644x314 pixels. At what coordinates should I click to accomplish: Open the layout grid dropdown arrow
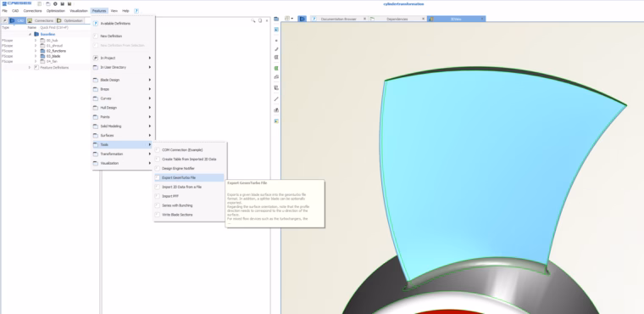click(292, 19)
